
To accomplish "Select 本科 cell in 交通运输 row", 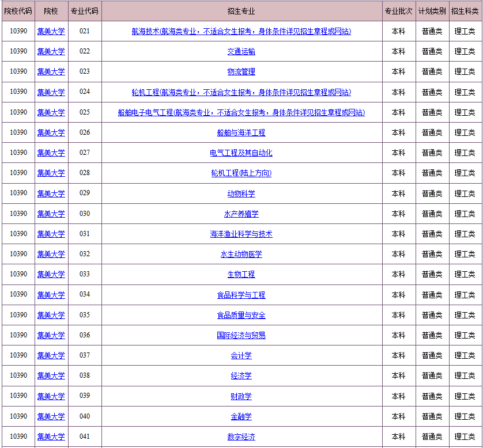I will [399, 51].
